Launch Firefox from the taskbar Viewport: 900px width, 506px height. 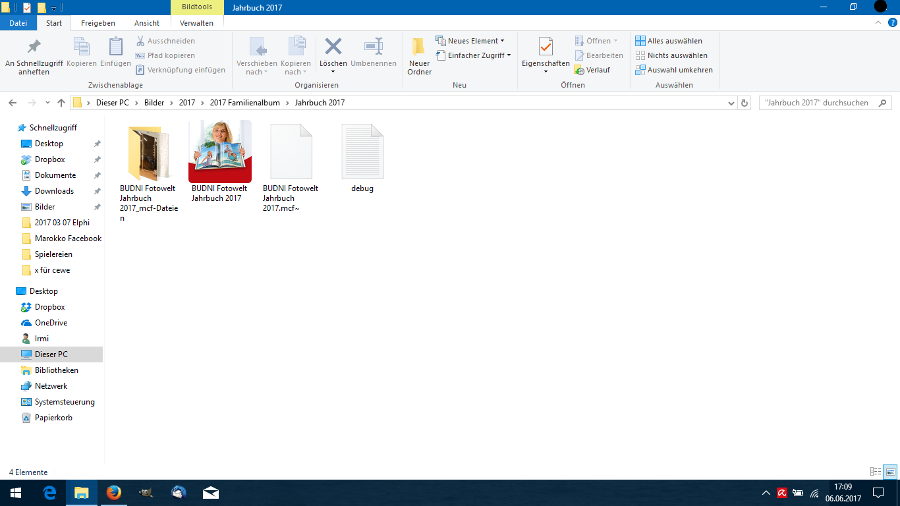114,493
